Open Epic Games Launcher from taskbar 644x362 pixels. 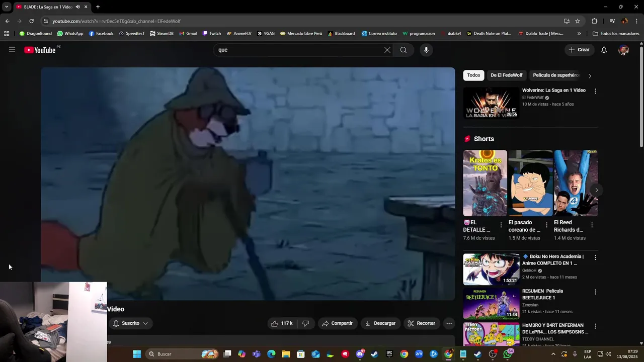click(389, 354)
